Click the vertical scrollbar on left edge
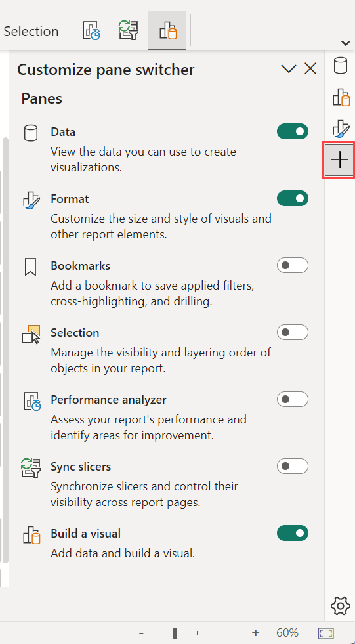The height and width of the screenshot is (644, 355). point(5,349)
